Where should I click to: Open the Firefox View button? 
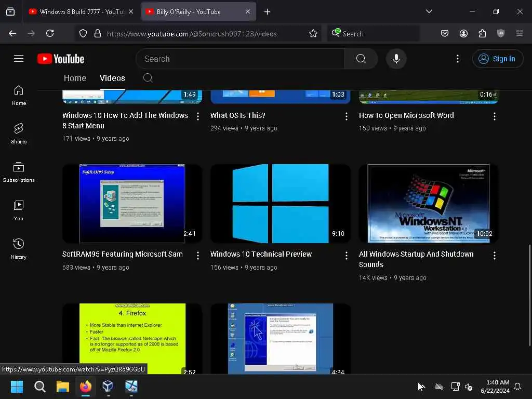pyautogui.click(x=10, y=12)
